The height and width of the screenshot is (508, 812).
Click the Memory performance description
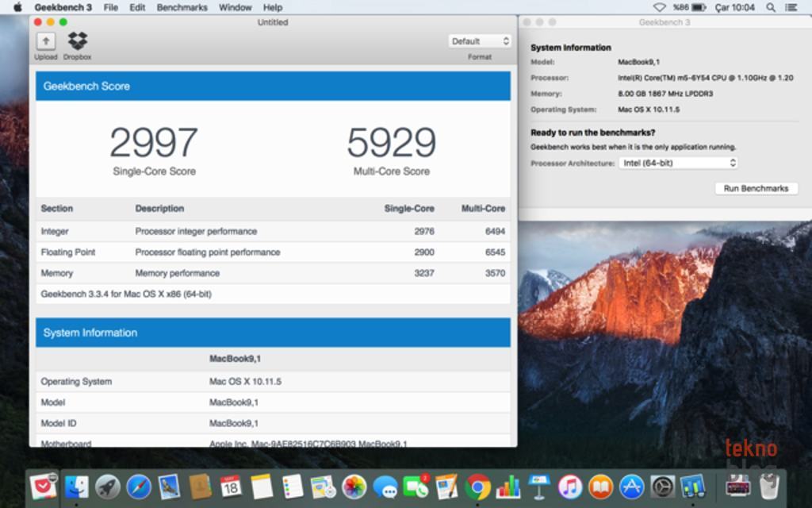(x=177, y=273)
